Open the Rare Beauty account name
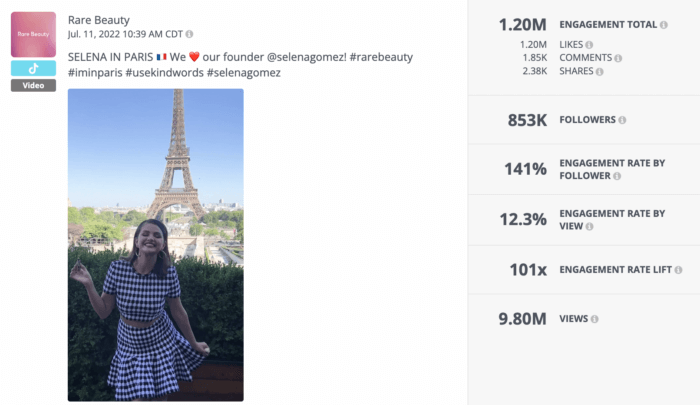The image size is (700, 405). point(98,20)
